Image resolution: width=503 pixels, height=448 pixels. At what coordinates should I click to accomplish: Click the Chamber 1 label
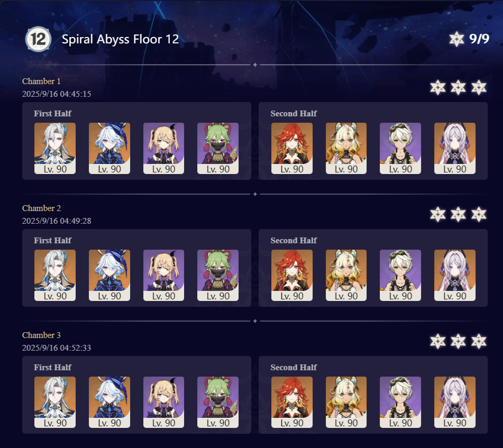41,81
